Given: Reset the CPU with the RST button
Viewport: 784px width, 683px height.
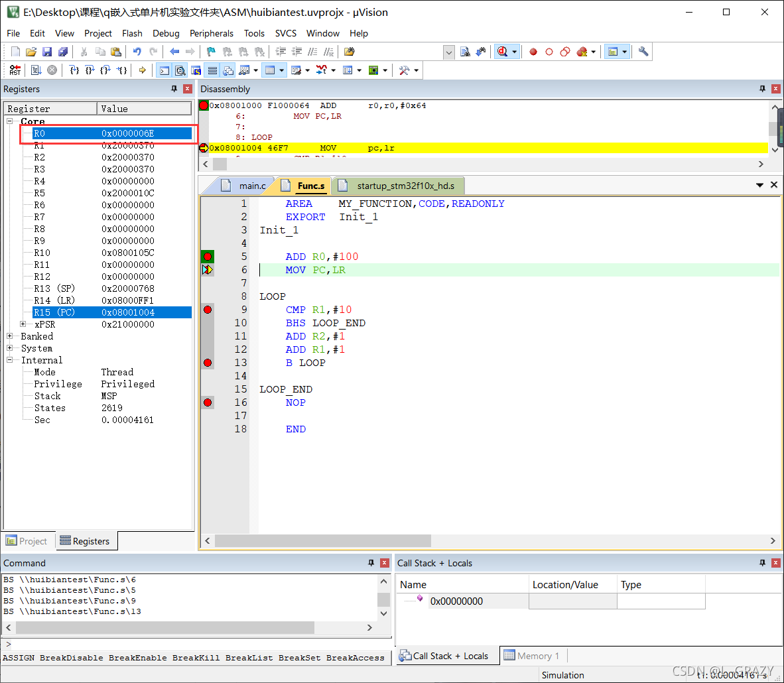Looking at the screenshot, I should (x=15, y=70).
